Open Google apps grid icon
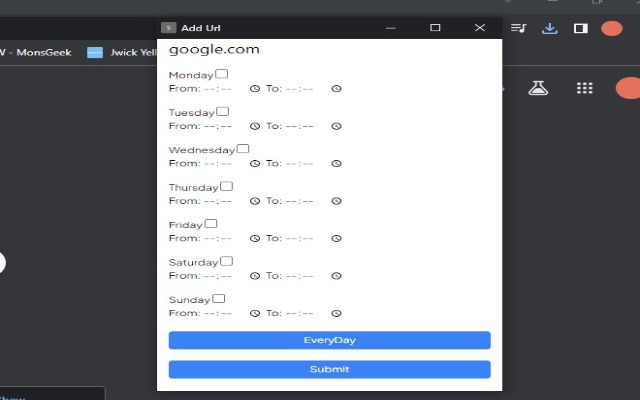640x400 pixels. click(x=584, y=88)
